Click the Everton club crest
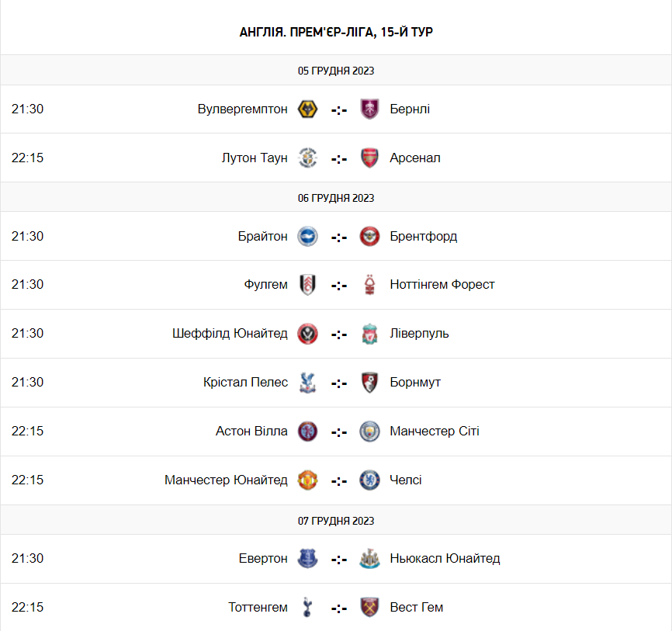 coord(307,558)
